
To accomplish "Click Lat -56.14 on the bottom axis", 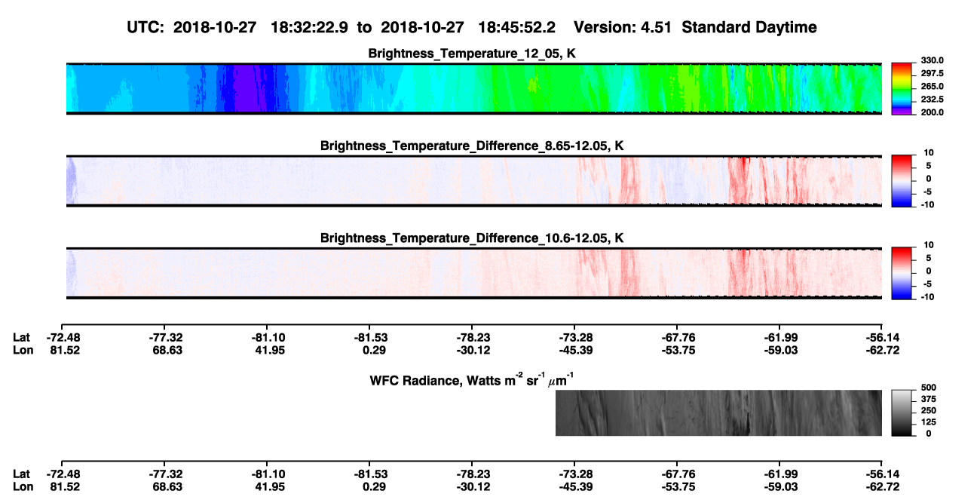I will [881, 474].
